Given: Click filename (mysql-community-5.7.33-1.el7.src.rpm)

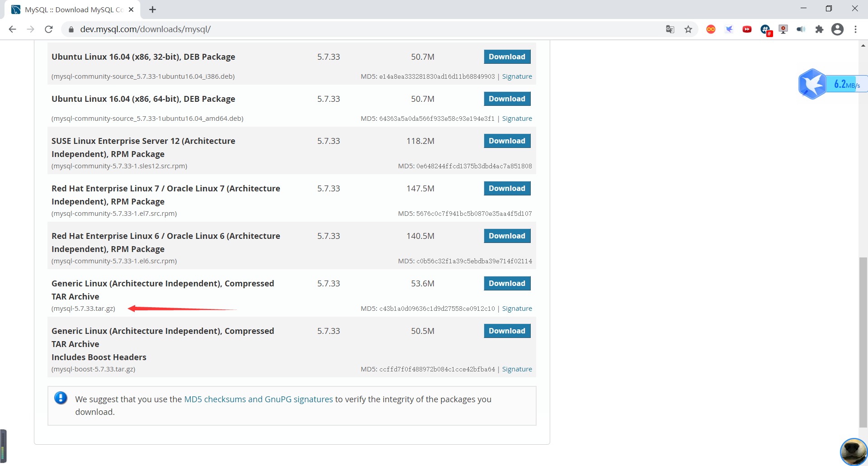Looking at the screenshot, I should [114, 214].
